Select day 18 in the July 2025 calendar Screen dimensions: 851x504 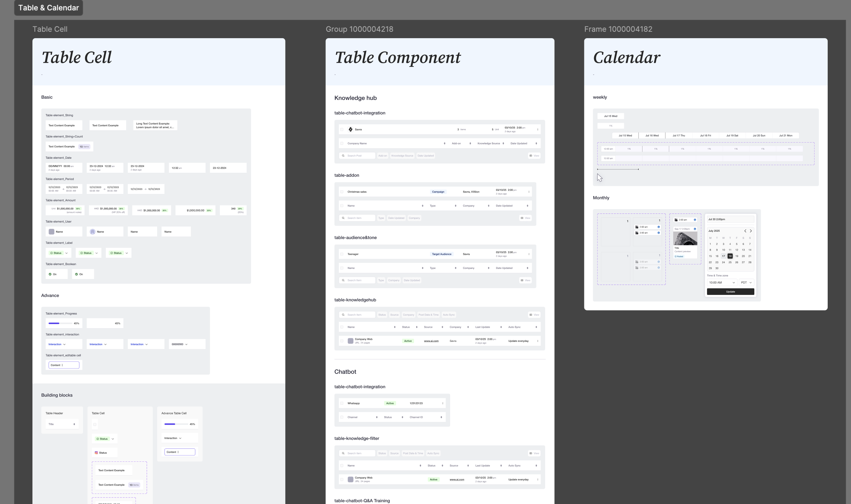click(x=730, y=256)
